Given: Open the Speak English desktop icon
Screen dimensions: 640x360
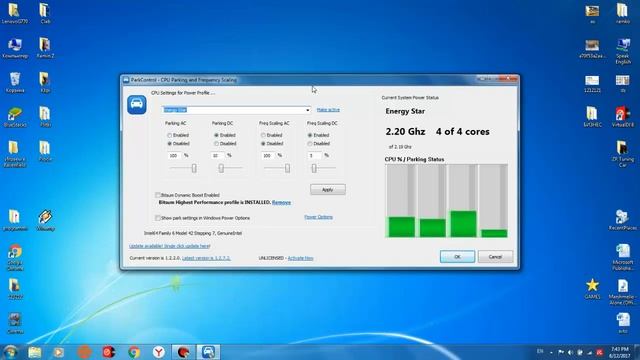Looking at the screenshot, I should click(623, 51).
